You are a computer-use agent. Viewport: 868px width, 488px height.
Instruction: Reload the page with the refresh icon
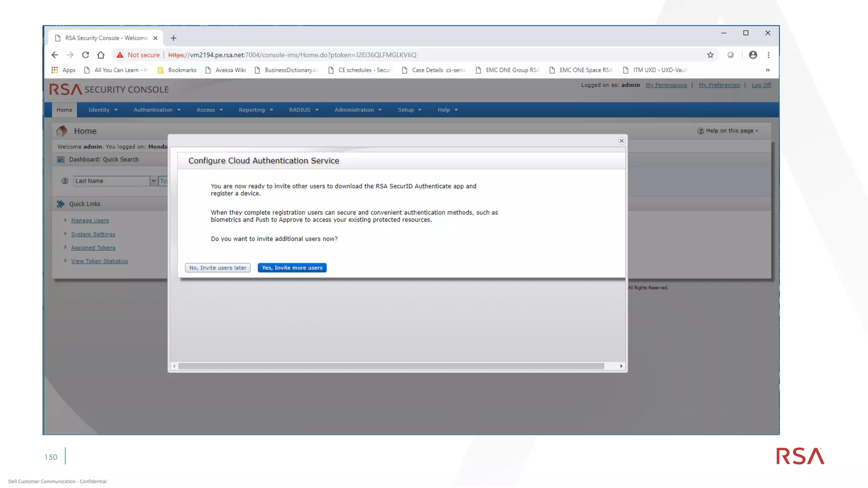(85, 55)
